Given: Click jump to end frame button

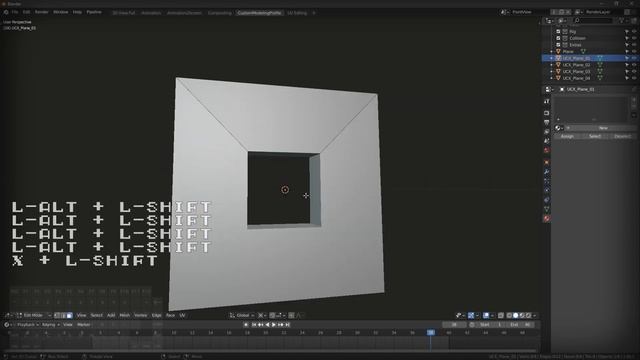Looking at the screenshot, I should (x=287, y=325).
